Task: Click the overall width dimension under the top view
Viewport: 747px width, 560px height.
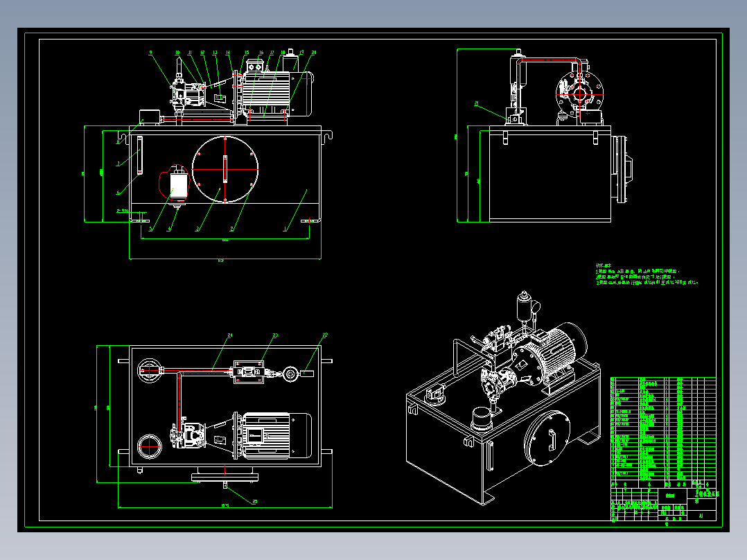Action: [x=225, y=506]
